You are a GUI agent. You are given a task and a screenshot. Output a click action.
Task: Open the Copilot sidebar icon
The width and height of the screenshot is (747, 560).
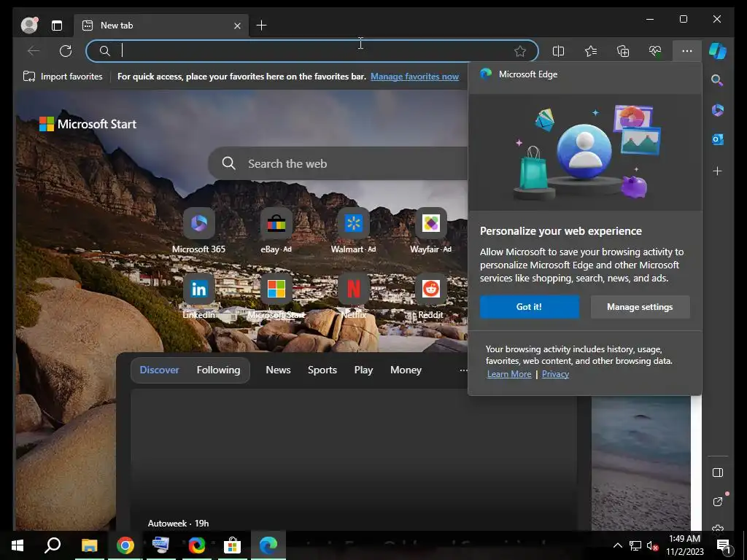pos(718,51)
